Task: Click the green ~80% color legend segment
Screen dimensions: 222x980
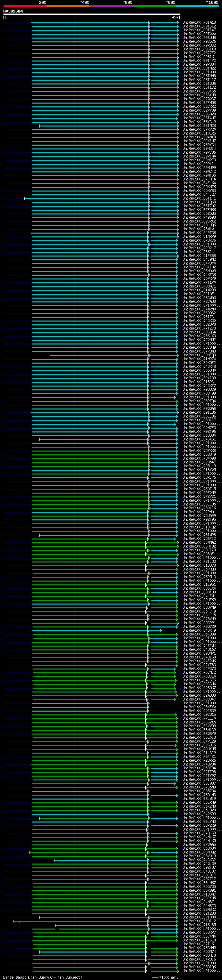Action: click(154, 6)
